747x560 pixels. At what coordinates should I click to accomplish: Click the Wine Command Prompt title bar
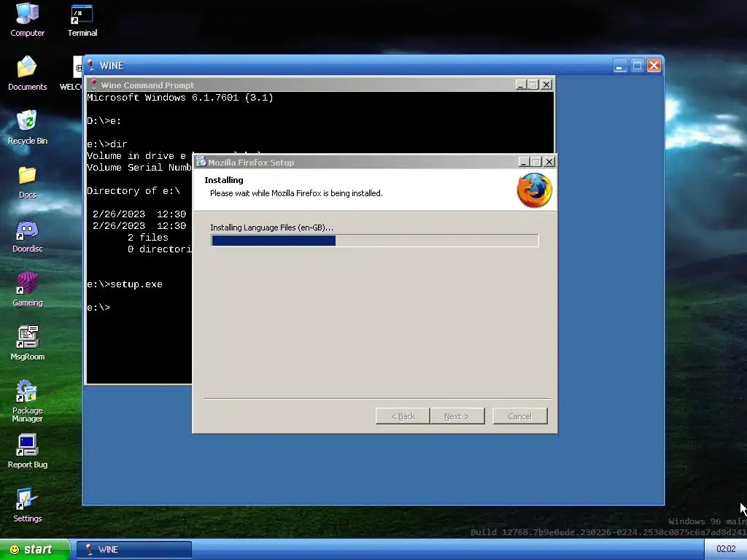click(320, 85)
